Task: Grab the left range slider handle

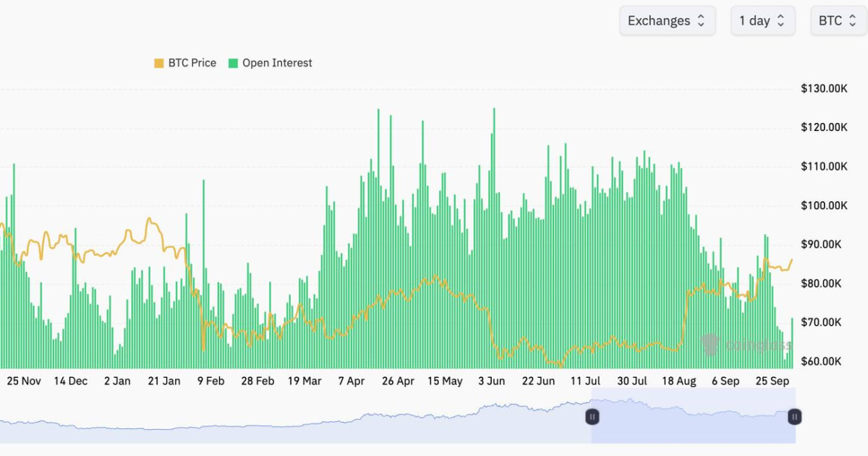Action: [x=592, y=416]
